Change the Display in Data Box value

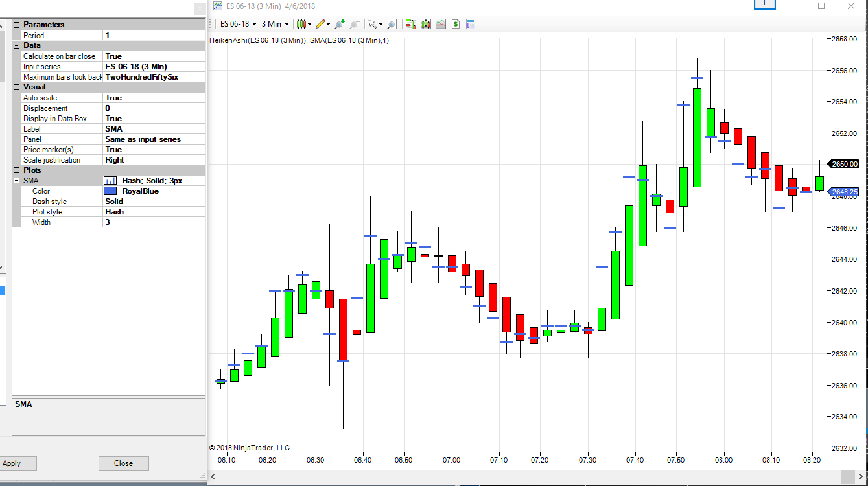[x=154, y=119]
